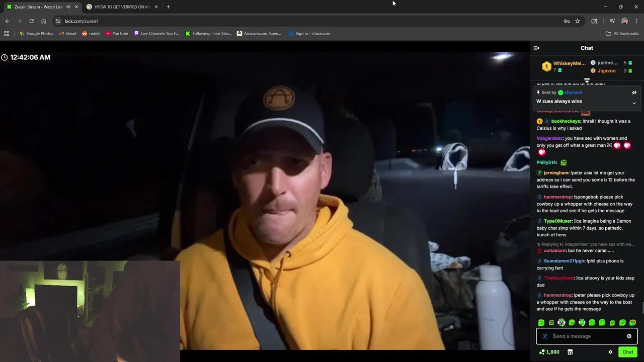Close the HOW TO GET VERIFIED tab
This screenshot has width=644, height=362.
tap(156, 7)
